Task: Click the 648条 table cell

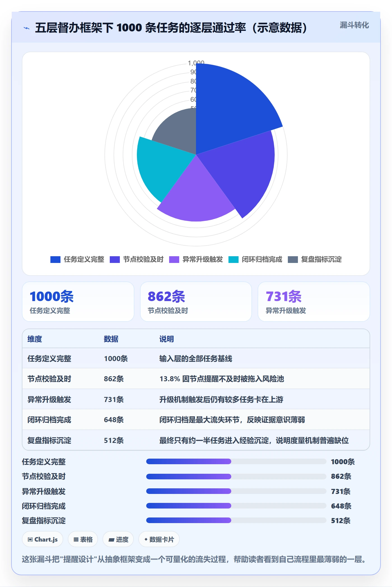Action: pyautogui.click(x=114, y=420)
